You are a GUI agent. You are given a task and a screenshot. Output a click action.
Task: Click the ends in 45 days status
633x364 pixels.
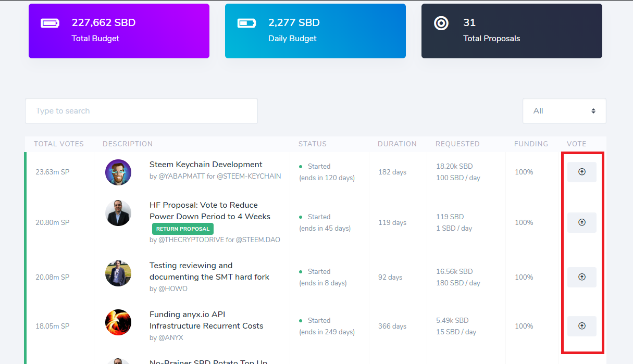pyautogui.click(x=325, y=228)
